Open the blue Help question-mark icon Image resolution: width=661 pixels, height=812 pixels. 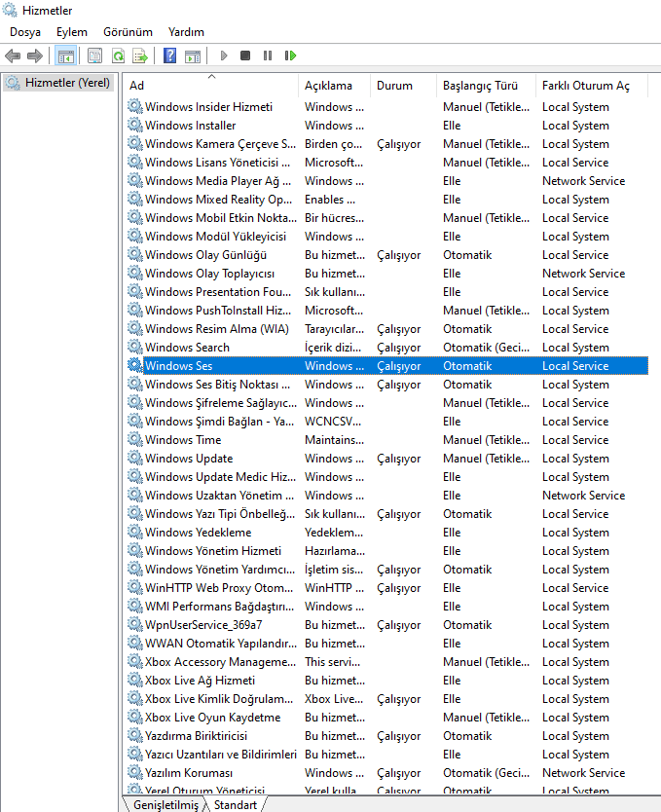[169, 55]
